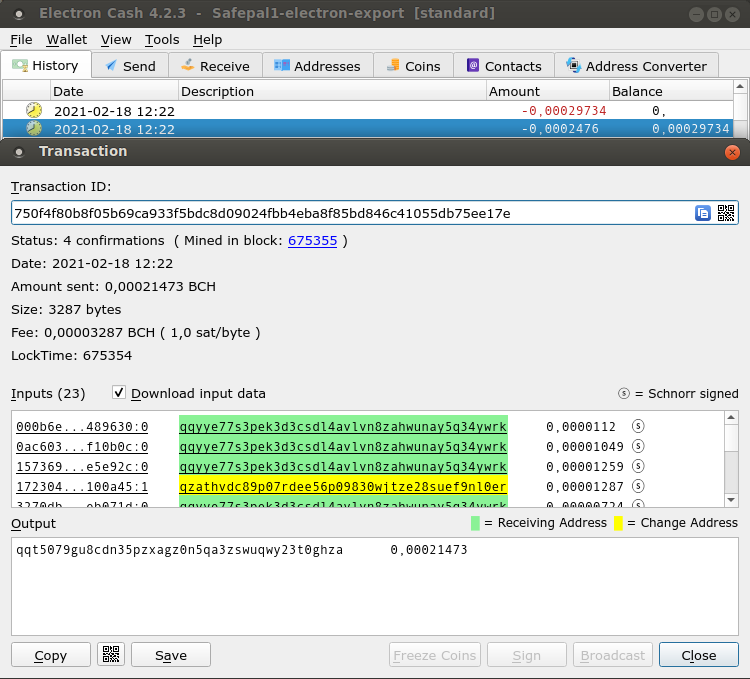Click the History tab icon
750x679 pixels.
point(20,66)
